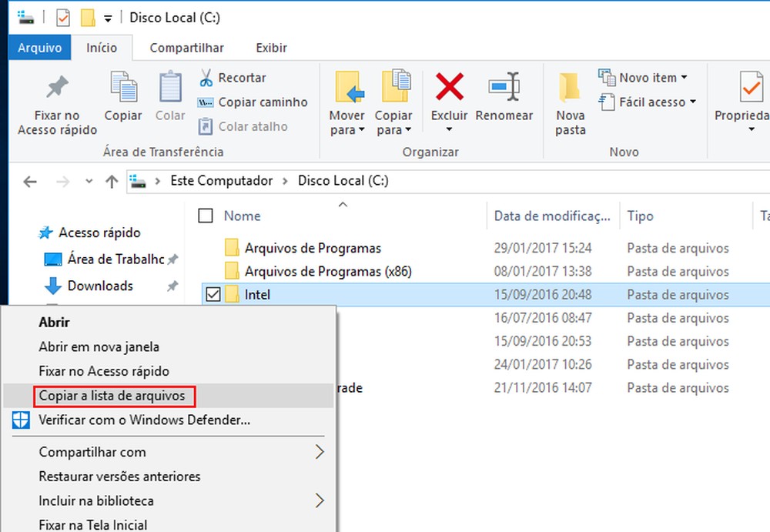
Task: Click the Recortar scissors icon
Action: coord(206,78)
